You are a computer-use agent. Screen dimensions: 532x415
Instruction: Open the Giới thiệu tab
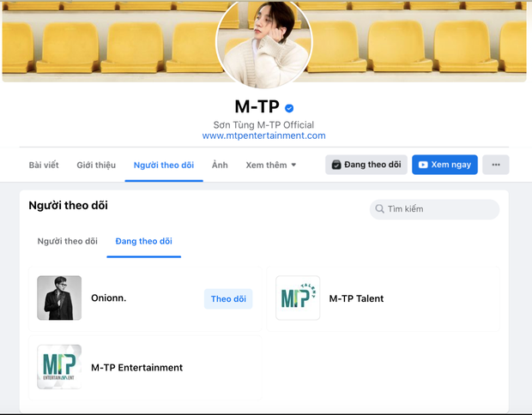(96, 165)
